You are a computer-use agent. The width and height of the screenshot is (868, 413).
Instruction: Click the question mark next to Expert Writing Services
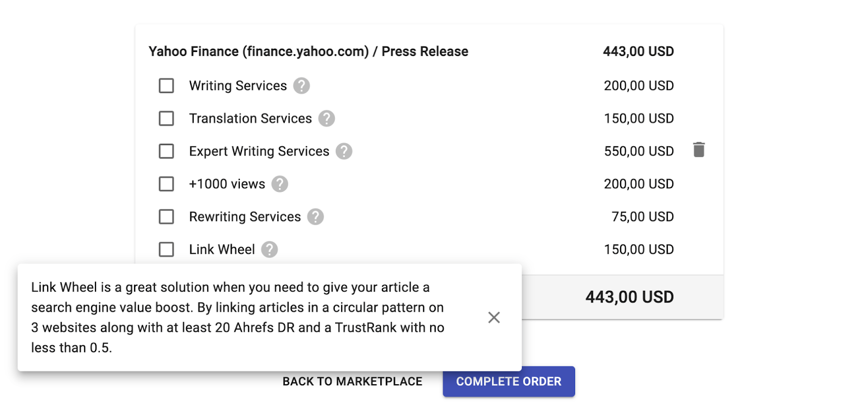[344, 151]
